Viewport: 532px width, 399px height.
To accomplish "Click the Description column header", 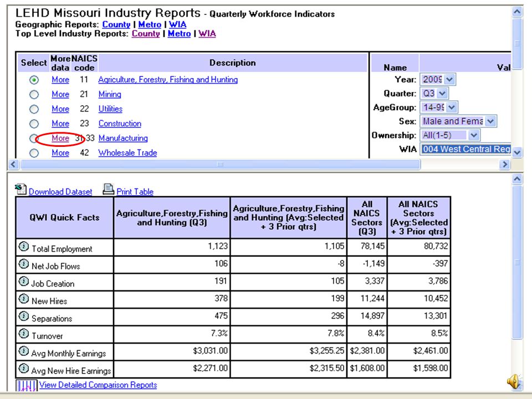I will point(232,63).
